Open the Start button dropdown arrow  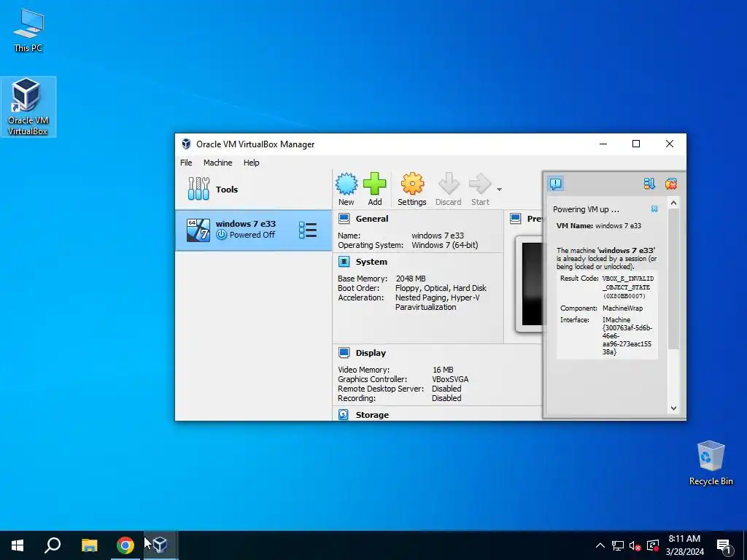coord(499,190)
